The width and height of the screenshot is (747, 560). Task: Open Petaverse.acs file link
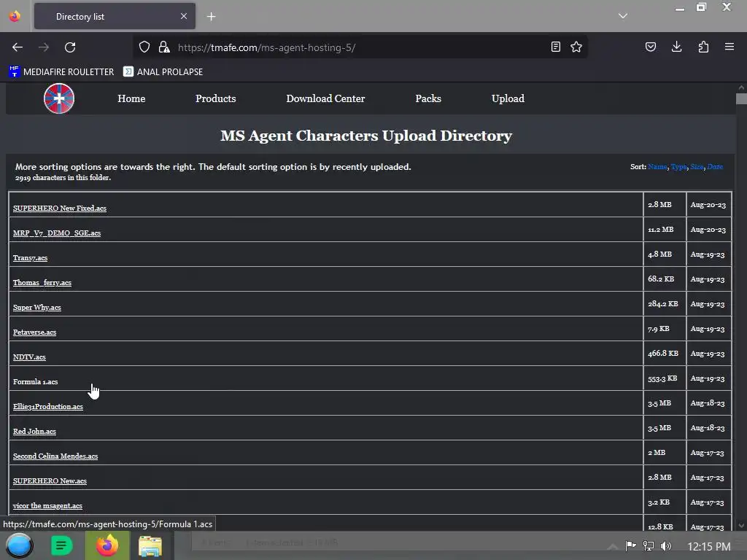(x=34, y=332)
